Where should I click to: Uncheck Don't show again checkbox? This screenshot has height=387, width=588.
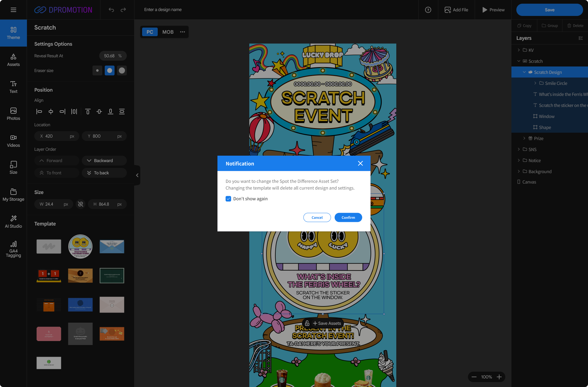coord(228,199)
